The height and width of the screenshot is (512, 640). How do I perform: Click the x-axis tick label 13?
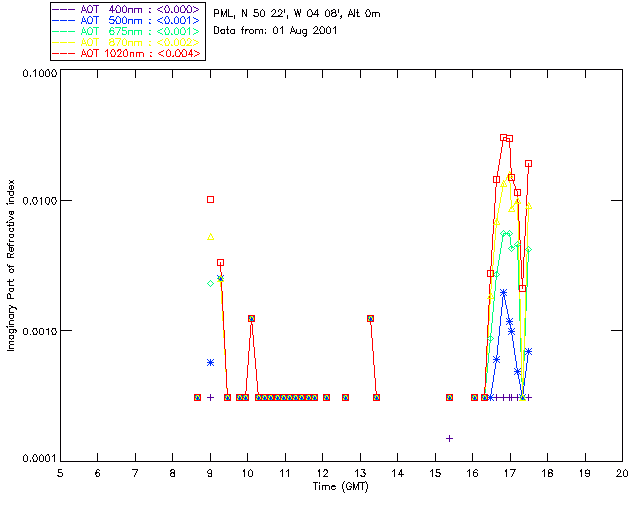(x=360, y=473)
